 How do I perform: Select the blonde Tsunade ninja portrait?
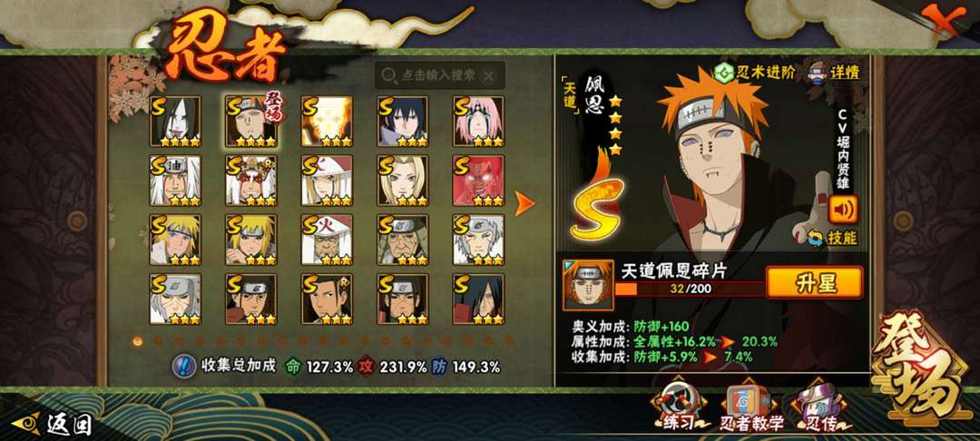coord(403,181)
